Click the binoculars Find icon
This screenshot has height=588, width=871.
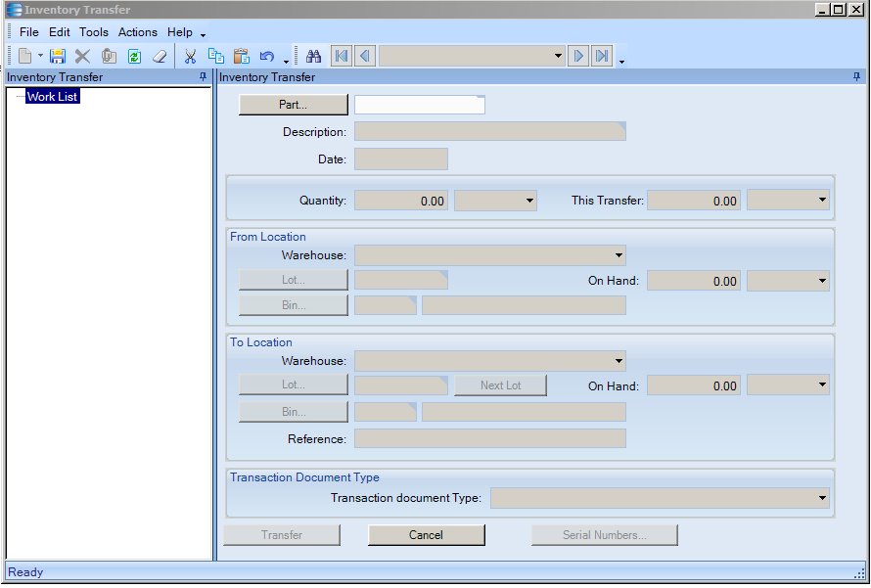314,57
